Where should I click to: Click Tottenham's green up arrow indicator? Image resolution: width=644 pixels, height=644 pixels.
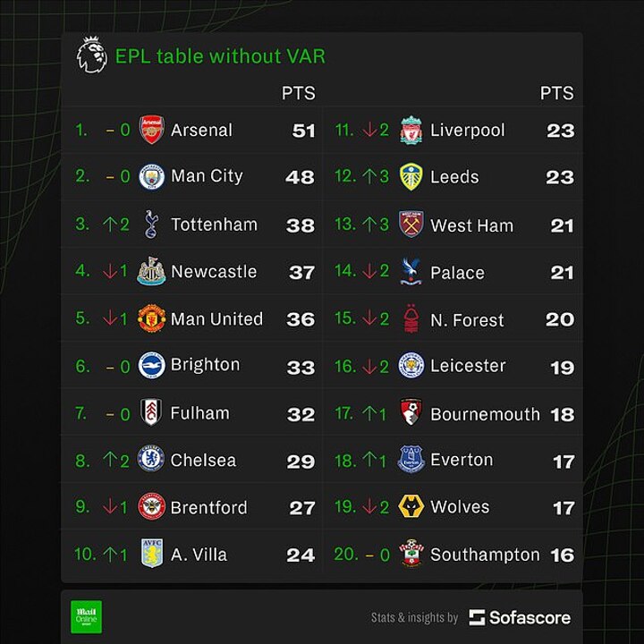pos(109,225)
